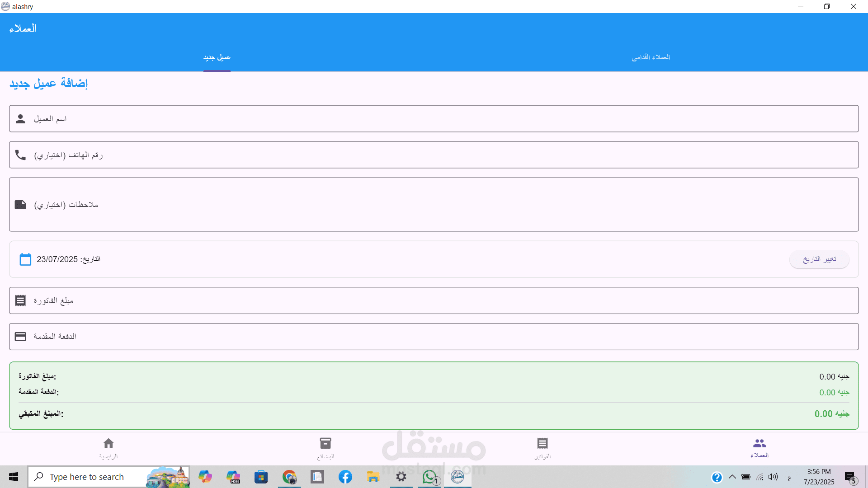
Task: Focus the customer name (اسم العميل) input
Action: pos(434,119)
